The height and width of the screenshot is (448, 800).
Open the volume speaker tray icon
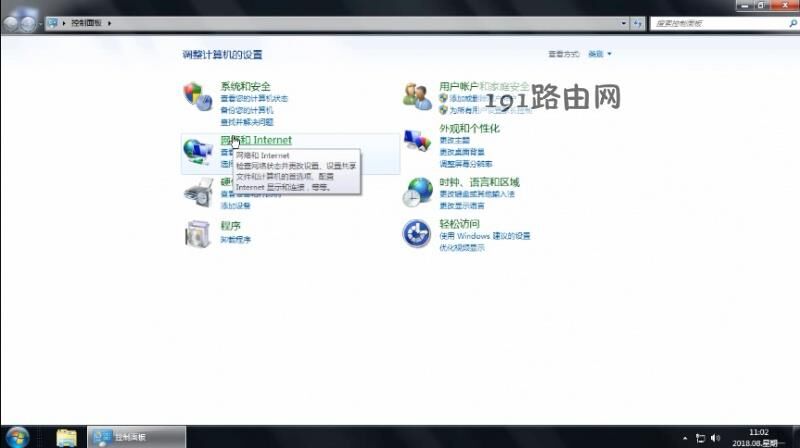click(715, 438)
